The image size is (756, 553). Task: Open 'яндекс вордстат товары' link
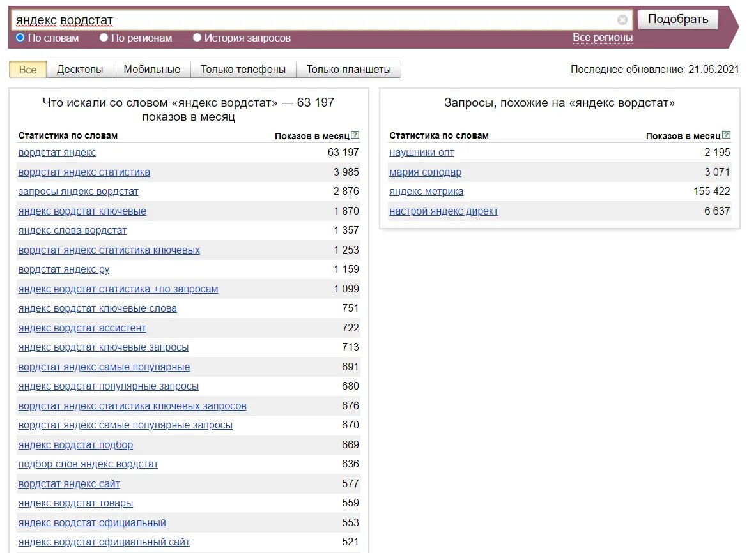click(x=75, y=504)
